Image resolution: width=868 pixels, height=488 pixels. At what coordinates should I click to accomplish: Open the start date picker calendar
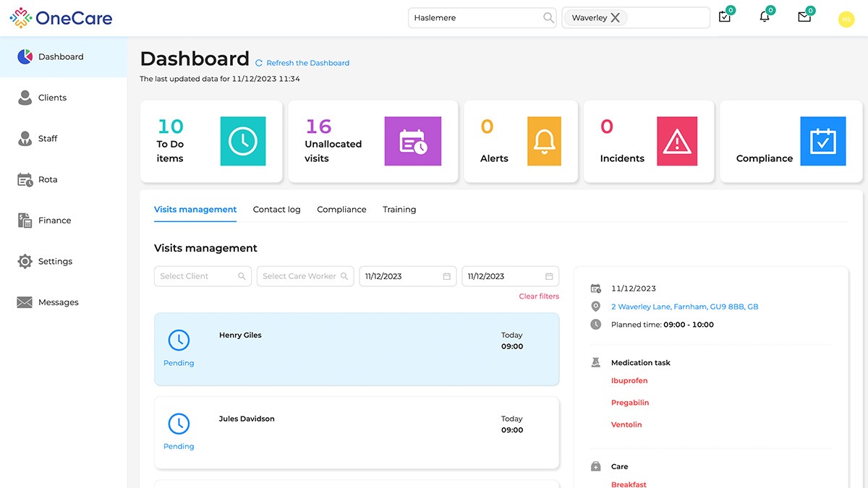tap(447, 276)
